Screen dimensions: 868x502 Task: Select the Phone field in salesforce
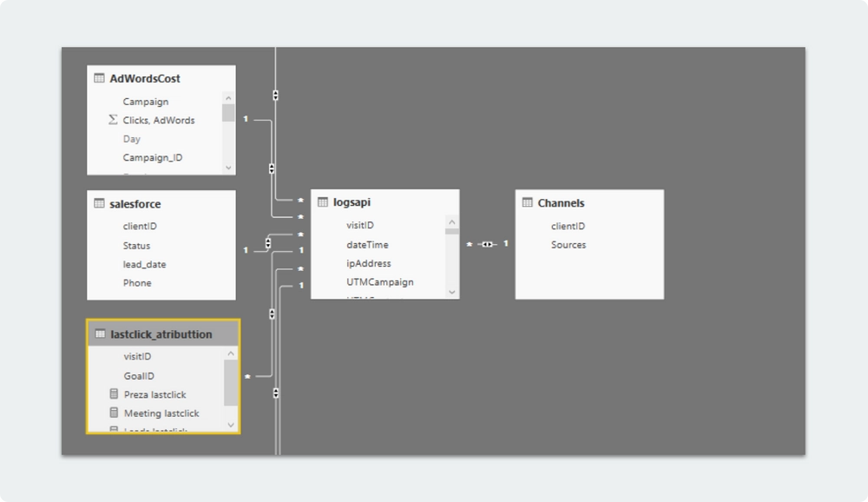click(137, 283)
